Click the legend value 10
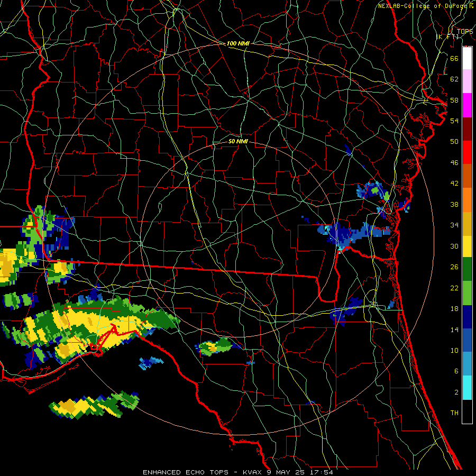Screen dimensions: 476x476 point(454,351)
